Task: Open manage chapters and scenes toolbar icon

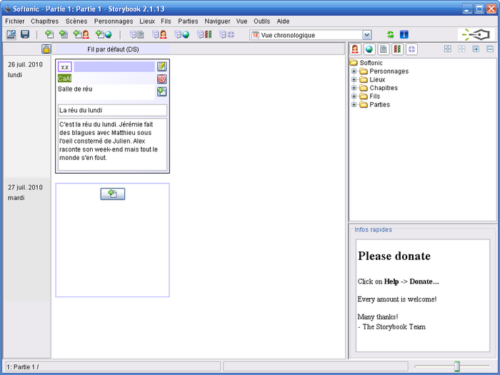Action: click(x=137, y=34)
